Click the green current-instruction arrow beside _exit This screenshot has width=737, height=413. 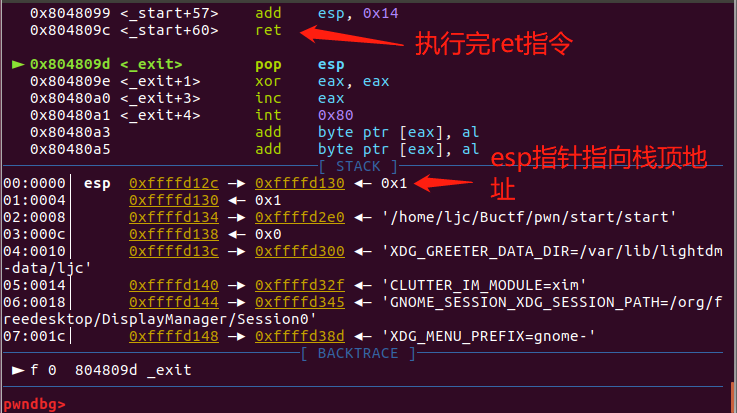pos(18,64)
